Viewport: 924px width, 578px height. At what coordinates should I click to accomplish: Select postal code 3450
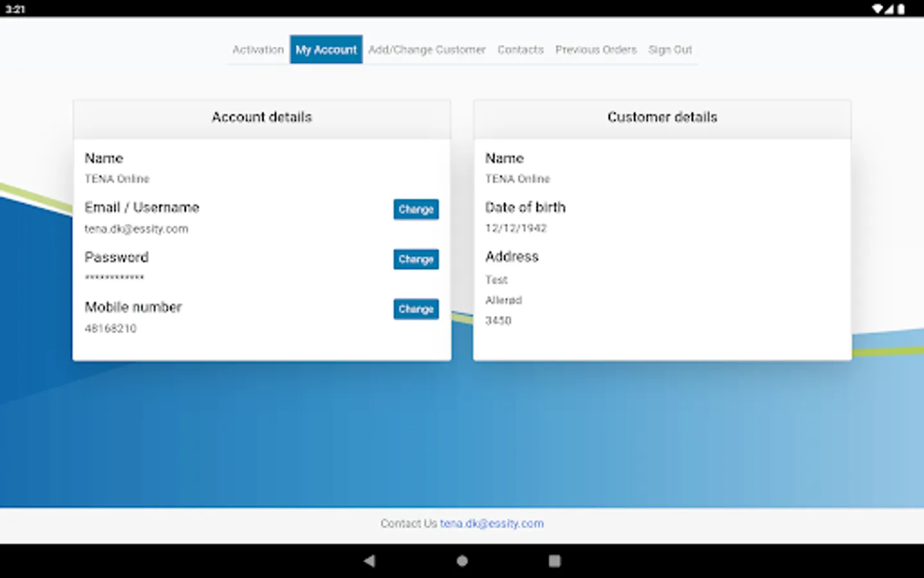click(x=498, y=320)
